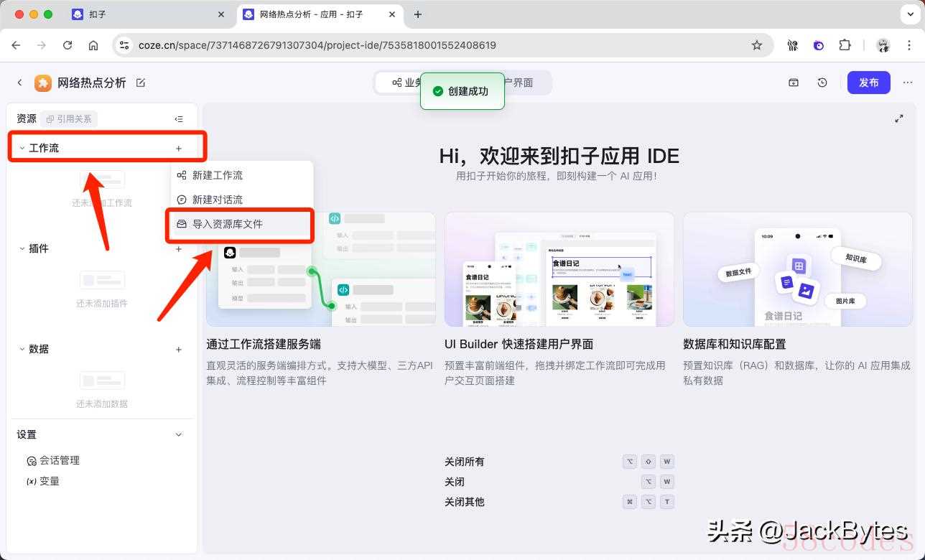
Task: Open the version history clock icon
Action: point(822,83)
